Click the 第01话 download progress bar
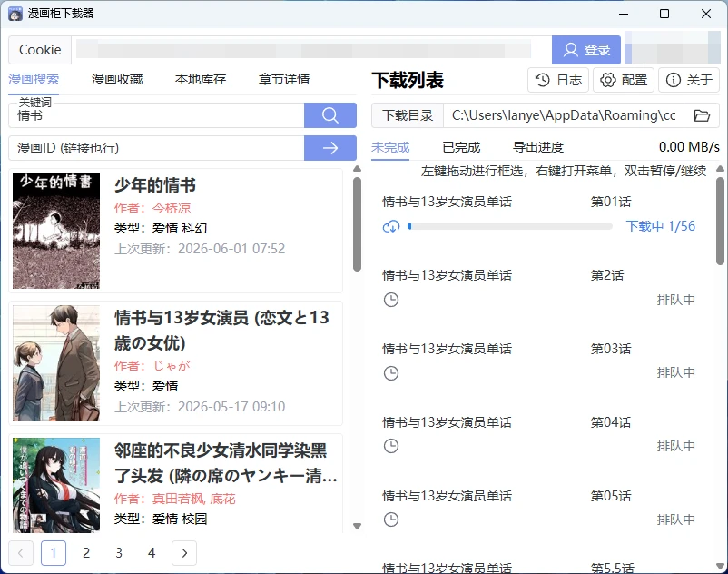This screenshot has width=728, height=574. (510, 227)
